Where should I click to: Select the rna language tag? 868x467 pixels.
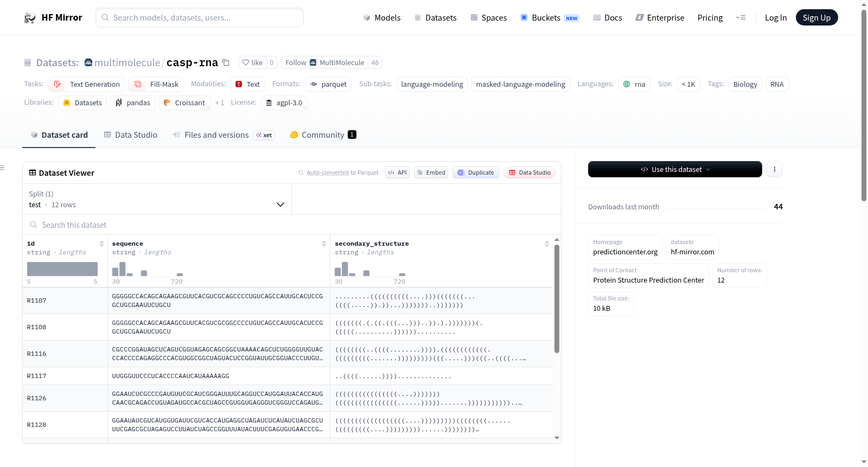coord(634,84)
